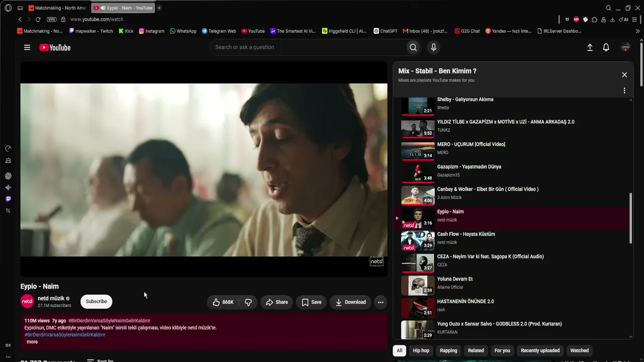
Task: Click the search magnifier button
Action: click(413, 47)
